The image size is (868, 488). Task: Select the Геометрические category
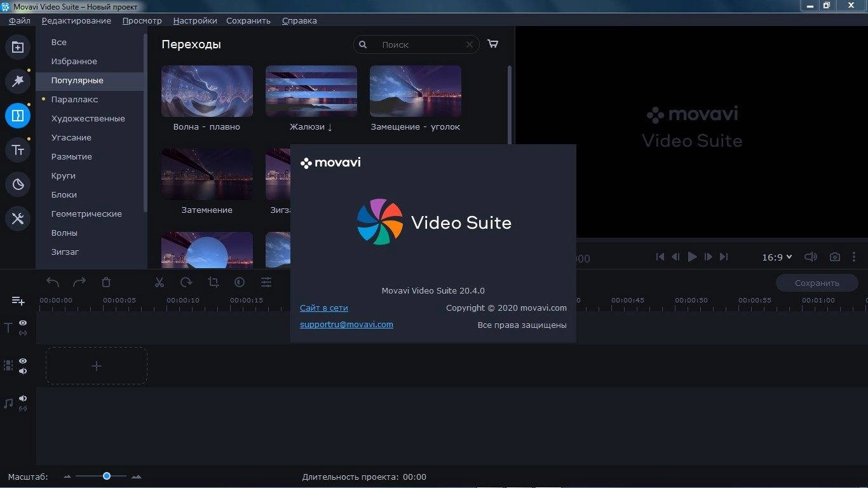tap(90, 213)
